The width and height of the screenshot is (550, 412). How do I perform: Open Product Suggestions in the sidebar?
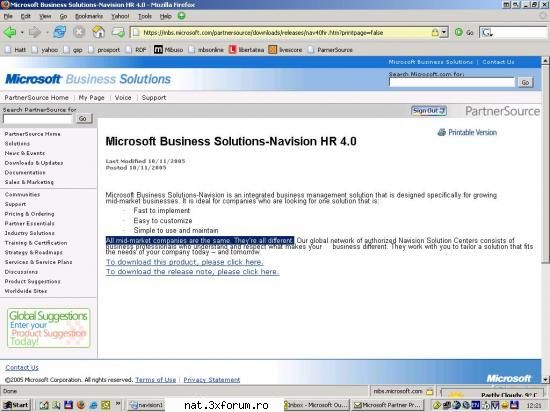click(x=33, y=281)
